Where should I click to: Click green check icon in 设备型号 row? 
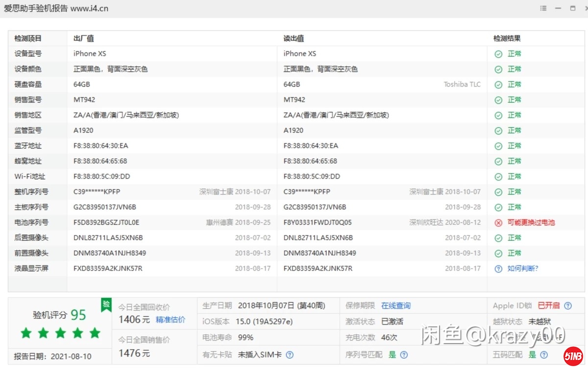pyautogui.click(x=498, y=54)
